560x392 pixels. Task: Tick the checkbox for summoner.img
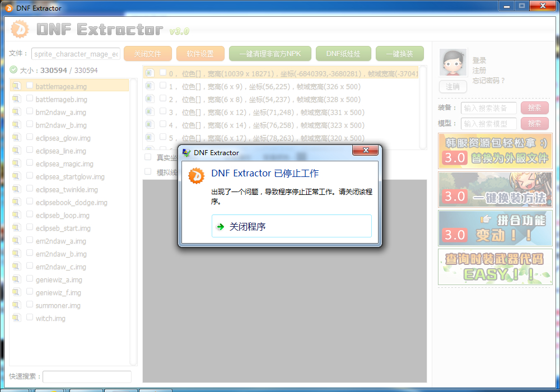[30, 304]
